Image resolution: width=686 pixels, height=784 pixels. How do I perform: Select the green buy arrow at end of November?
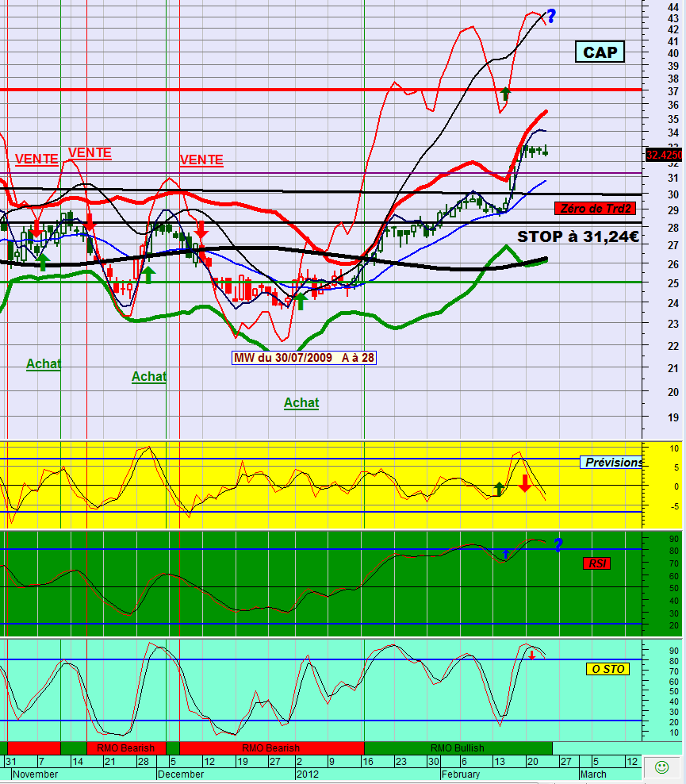[148, 275]
